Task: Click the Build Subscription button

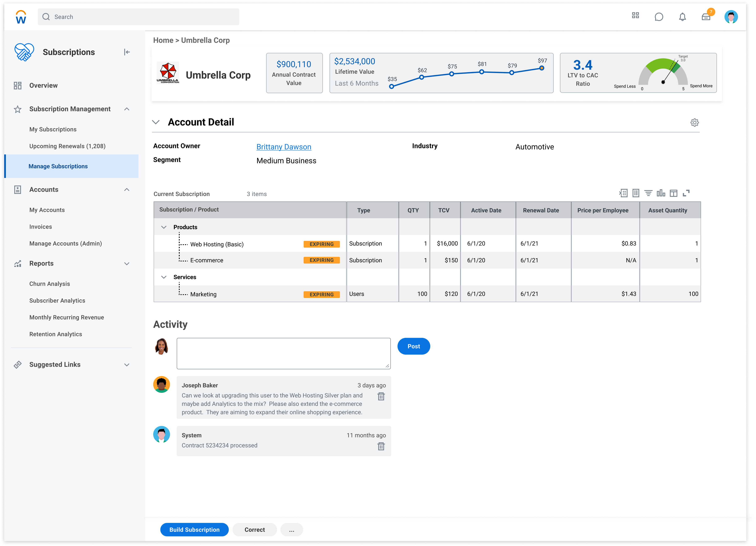Action: tap(194, 530)
